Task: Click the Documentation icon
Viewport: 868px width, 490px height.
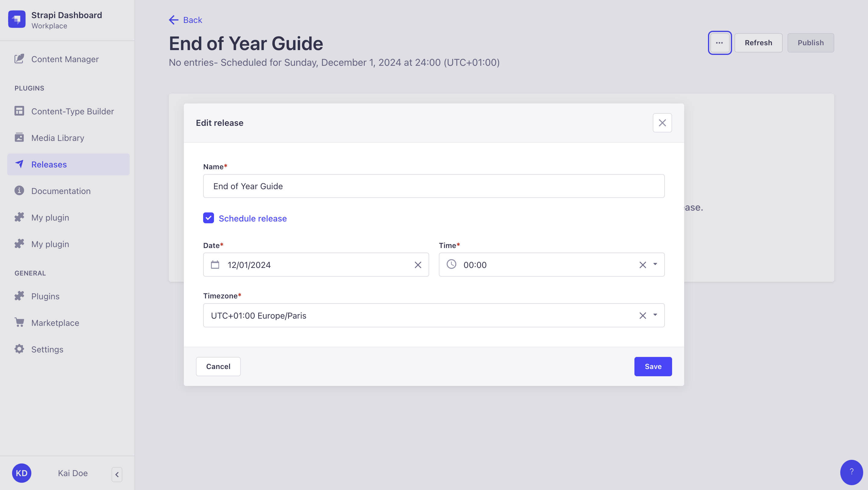Action: [20, 190]
